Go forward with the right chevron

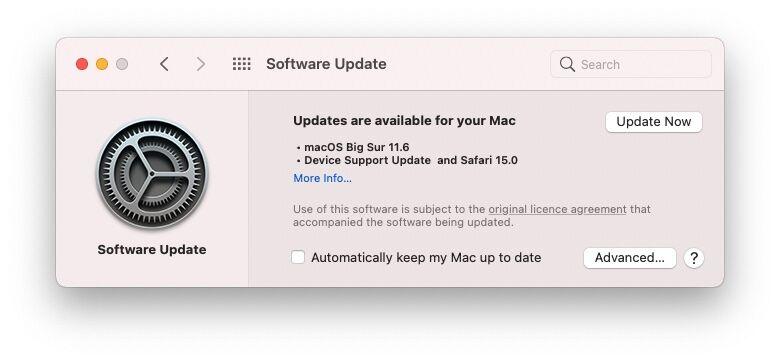200,64
